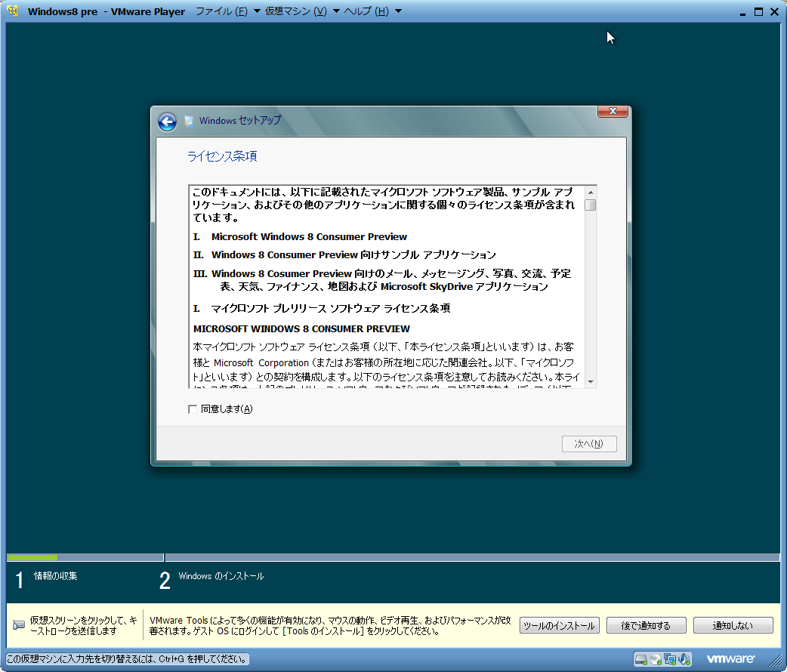Viewport: 787px width, 672px height.
Task: Open the ファイル(F) menu
Action: click(221, 11)
